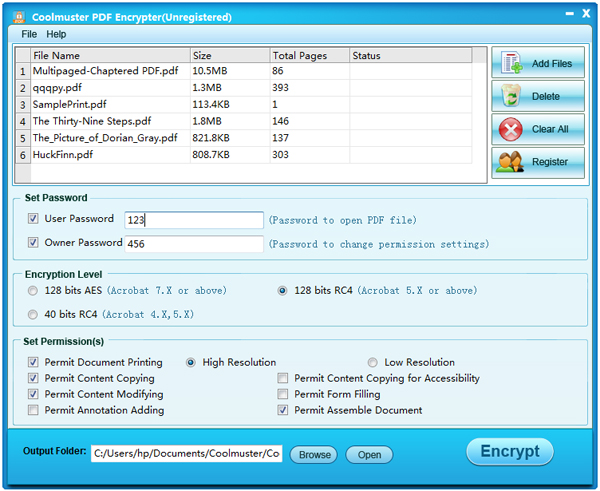This screenshot has height=491, width=600.
Task: Open the File menu
Action: (x=29, y=34)
